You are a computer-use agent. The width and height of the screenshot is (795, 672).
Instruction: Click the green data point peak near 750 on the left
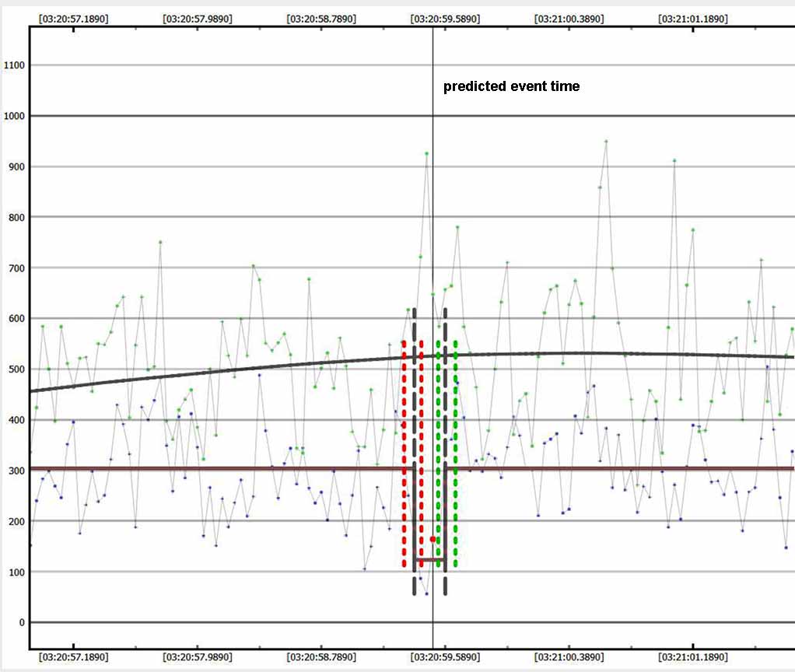click(x=160, y=242)
